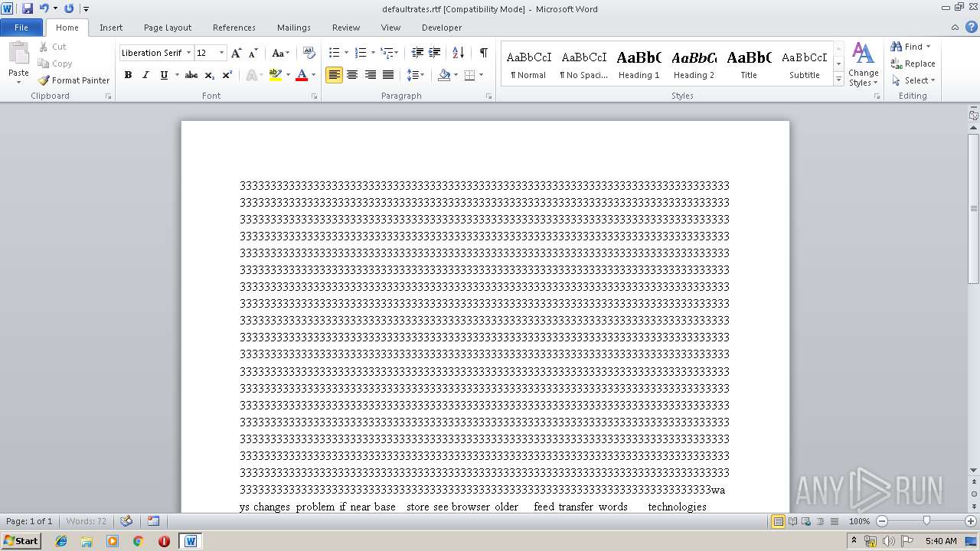Decrease paragraph indent
980x551 pixels.
pos(417,53)
